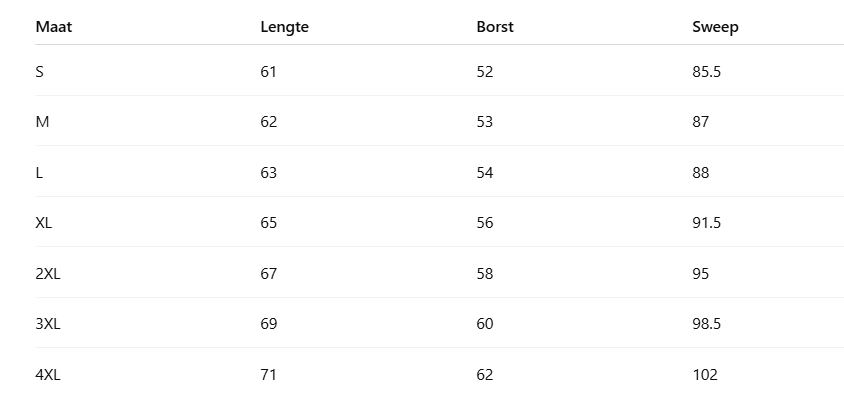Select the 4XL size cell

(x=48, y=375)
